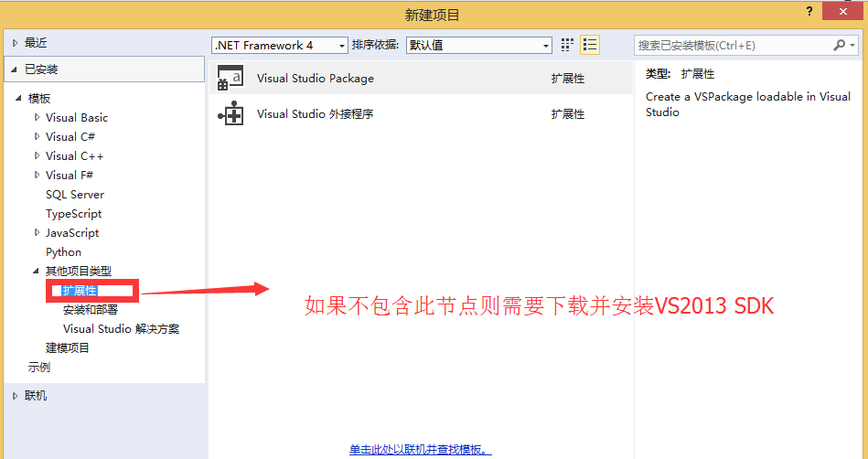This screenshot has width=868, height=459.
Task: Open the help question mark button
Action: 809,11
